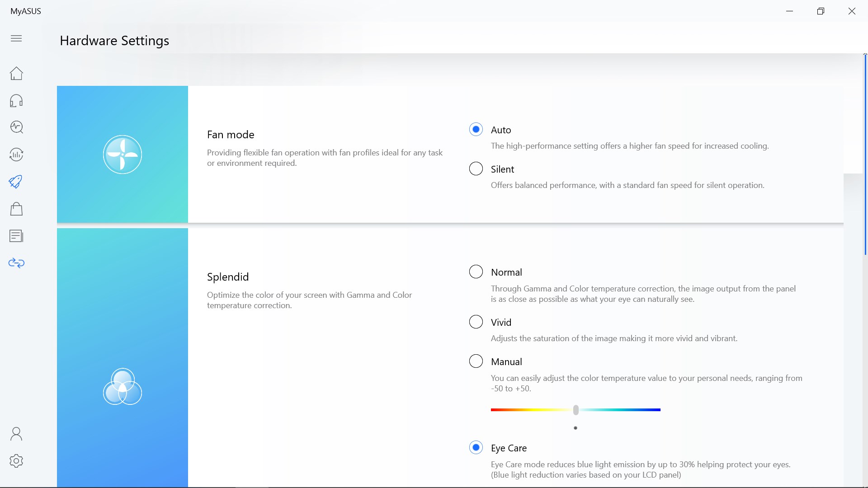
Task: Select Eye Care mode
Action: click(476, 448)
